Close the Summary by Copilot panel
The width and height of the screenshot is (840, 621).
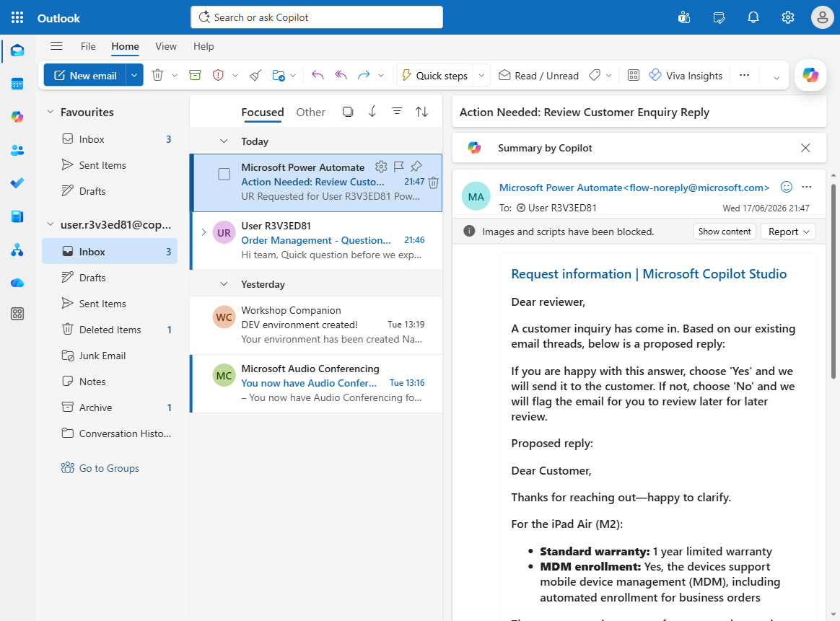(x=805, y=148)
